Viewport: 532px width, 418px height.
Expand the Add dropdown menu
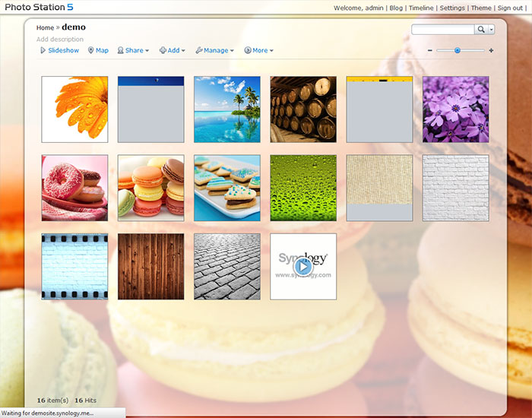173,51
